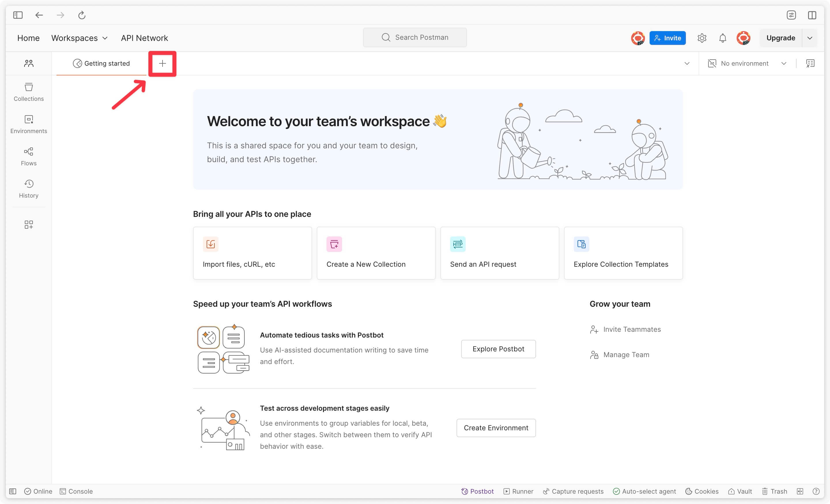The width and height of the screenshot is (830, 504).
Task: Open Create a New Collection card
Action: pyautogui.click(x=376, y=253)
